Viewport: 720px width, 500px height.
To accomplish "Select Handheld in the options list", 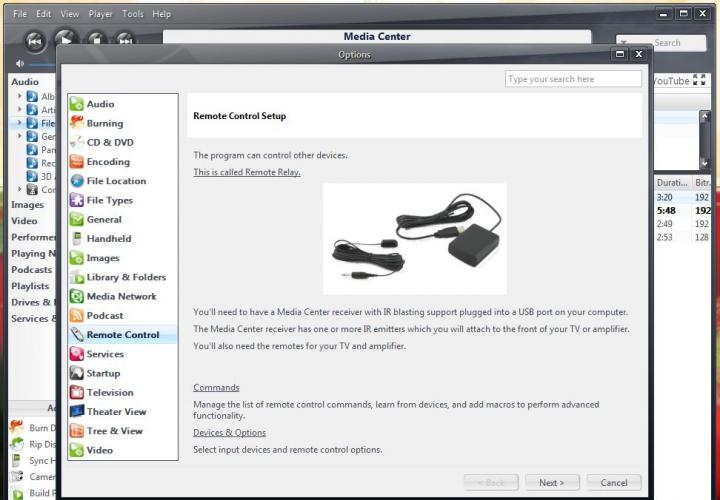I will (108, 239).
